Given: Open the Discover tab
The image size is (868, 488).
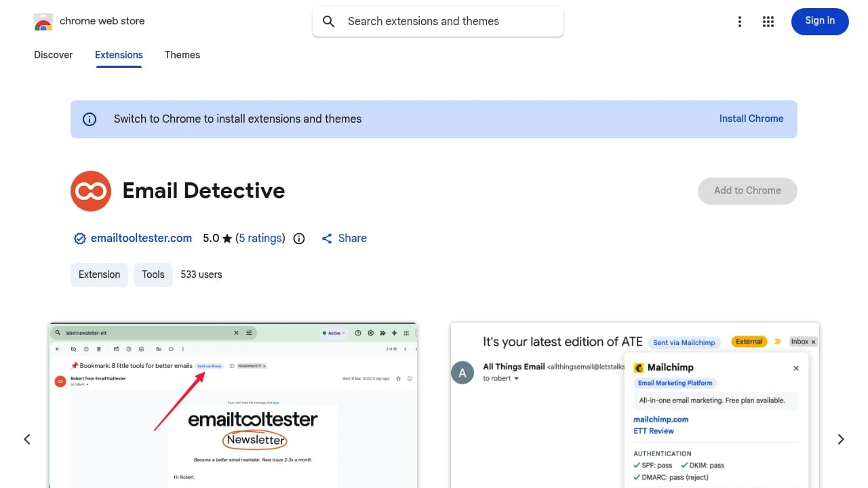Looking at the screenshot, I should pyautogui.click(x=54, y=55).
